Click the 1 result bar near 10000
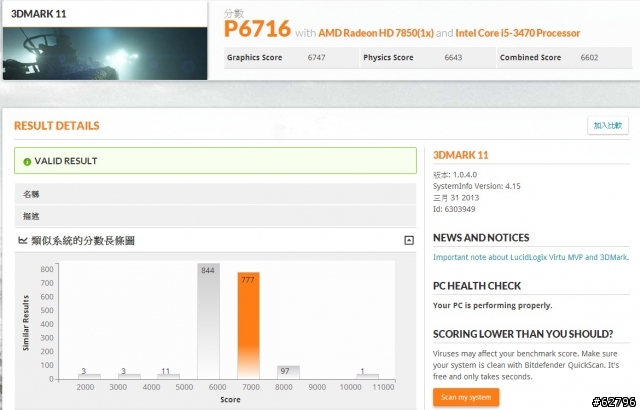The height and width of the screenshot is (410, 640). pyautogui.click(x=367, y=376)
